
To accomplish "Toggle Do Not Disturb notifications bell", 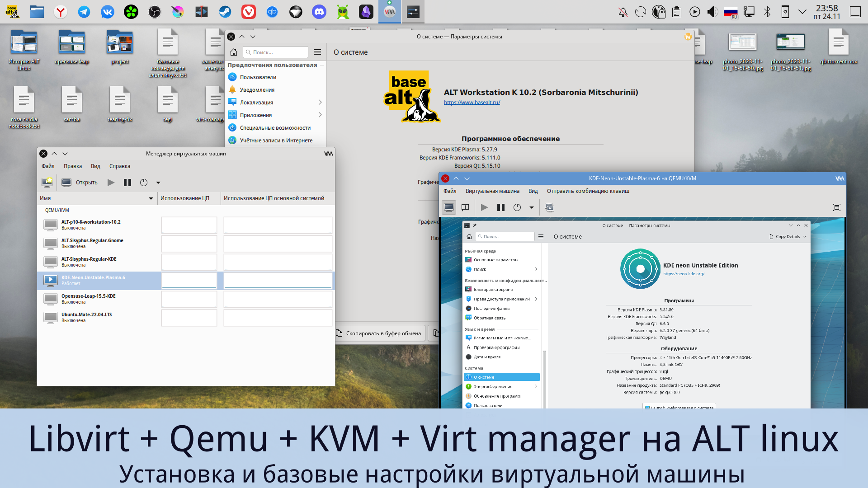I will pyautogui.click(x=623, y=12).
